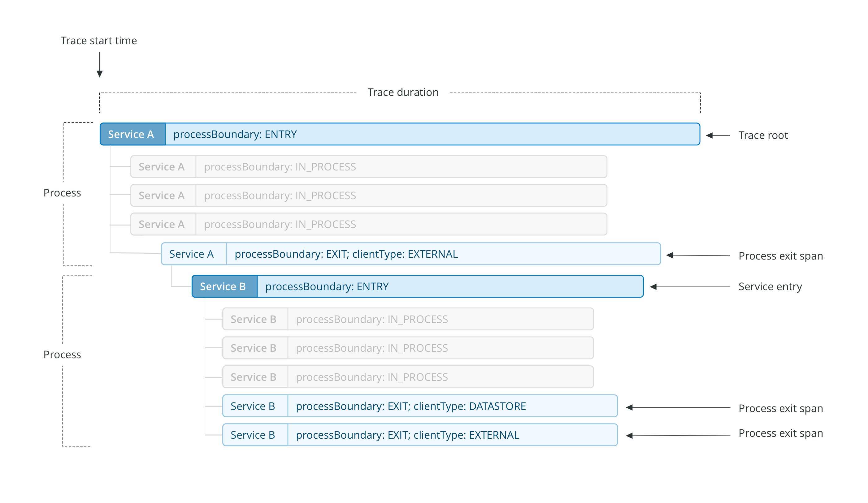Select the Service A EXIT EXTERNAL span
868x503 pixels.
tap(410, 254)
